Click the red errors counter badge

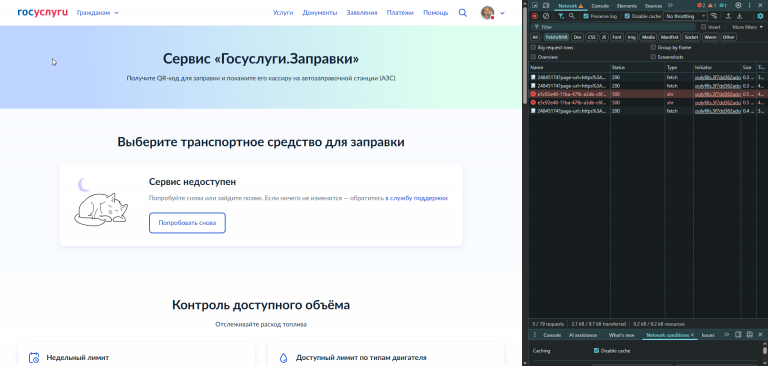[x=701, y=6]
